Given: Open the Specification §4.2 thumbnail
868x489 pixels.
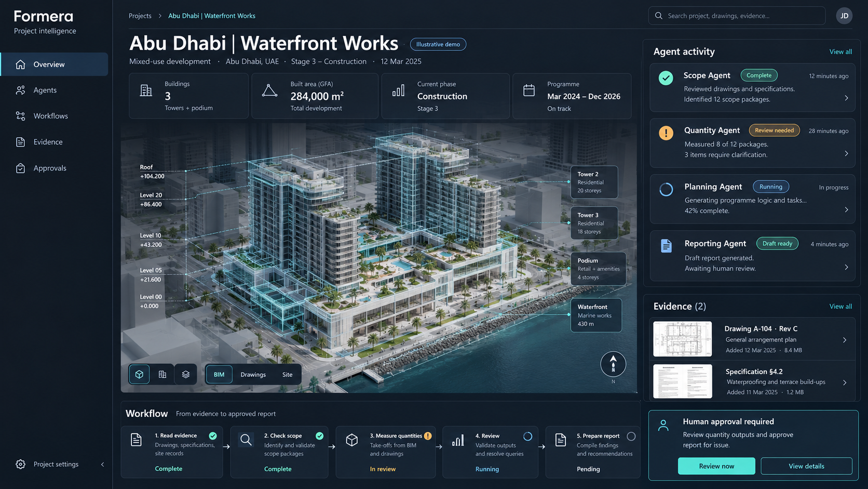Looking at the screenshot, I should tap(683, 381).
